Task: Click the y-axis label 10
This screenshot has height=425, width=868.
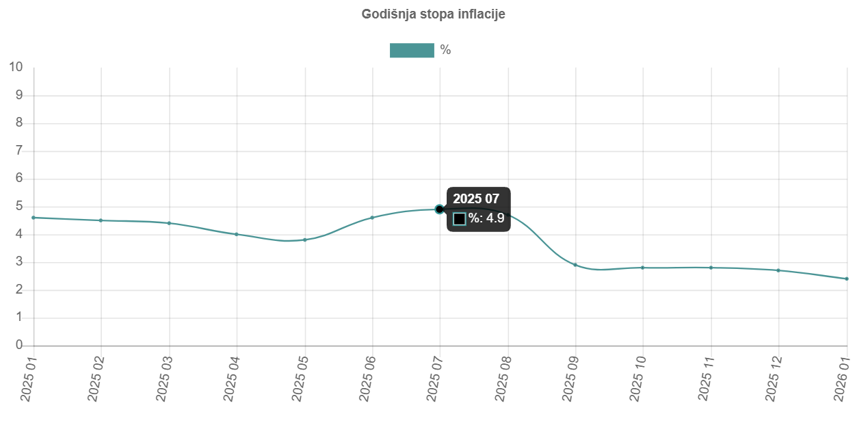Action: 16,67
